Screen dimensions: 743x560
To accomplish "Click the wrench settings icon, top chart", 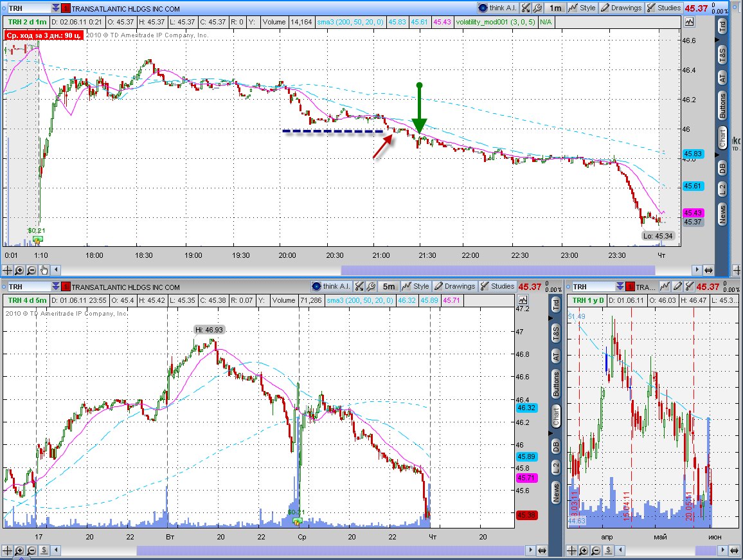I will pyautogui.click(x=537, y=8).
